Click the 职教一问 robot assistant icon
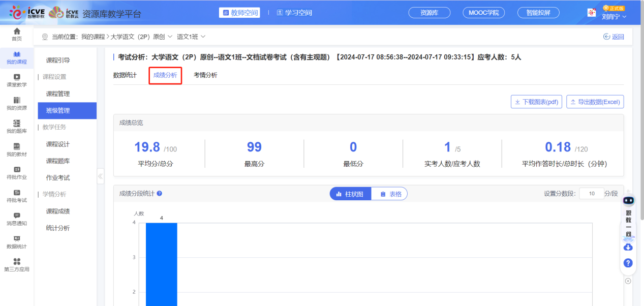Image resolution: width=644 pixels, height=306 pixels. click(628, 201)
